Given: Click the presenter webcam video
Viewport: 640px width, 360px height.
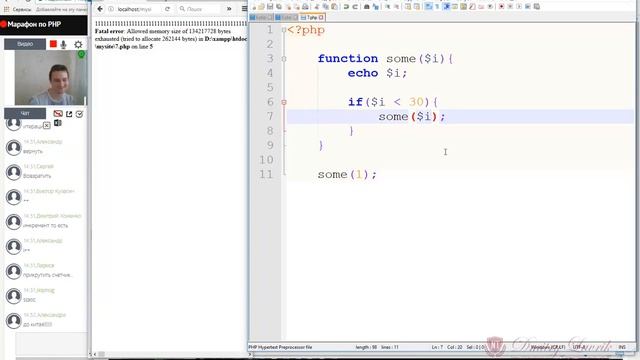Looking at the screenshot, I should point(51,78).
